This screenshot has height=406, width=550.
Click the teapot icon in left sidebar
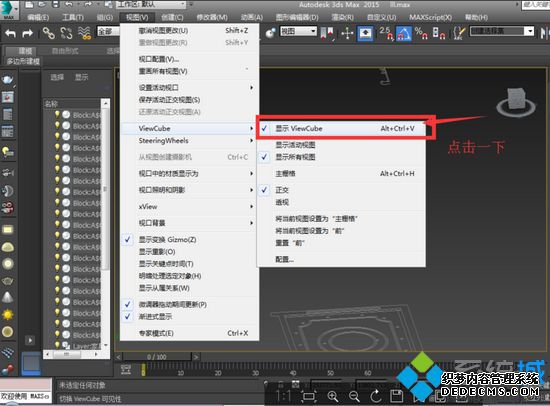(8, 79)
